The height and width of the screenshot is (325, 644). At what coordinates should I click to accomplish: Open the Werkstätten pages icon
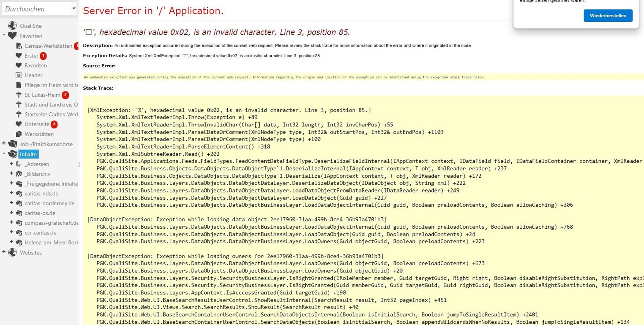click(x=18, y=134)
